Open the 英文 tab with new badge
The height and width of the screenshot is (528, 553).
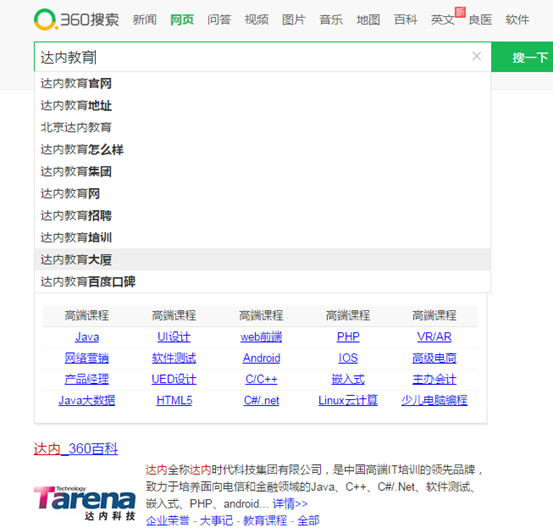[443, 20]
